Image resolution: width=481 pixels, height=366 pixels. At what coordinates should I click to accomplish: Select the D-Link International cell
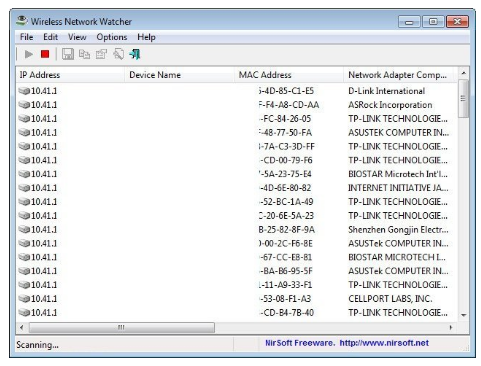pos(386,91)
